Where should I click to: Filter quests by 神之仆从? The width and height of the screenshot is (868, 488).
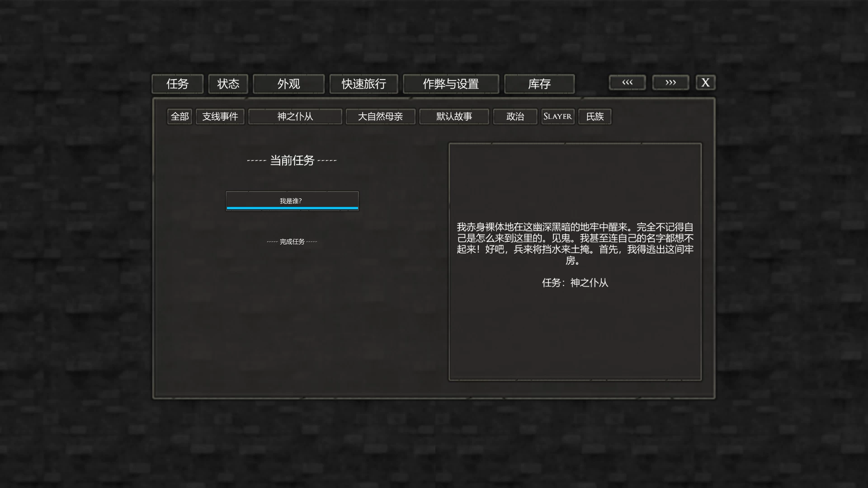(x=295, y=117)
